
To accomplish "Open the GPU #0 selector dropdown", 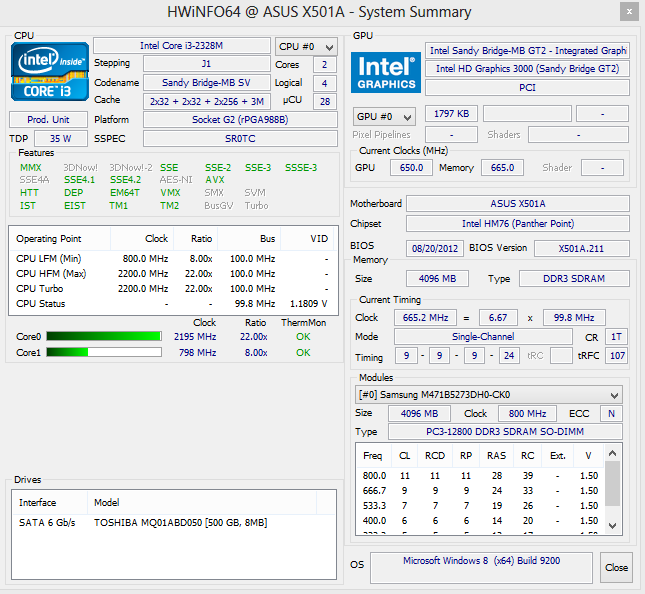I will [x=384, y=117].
